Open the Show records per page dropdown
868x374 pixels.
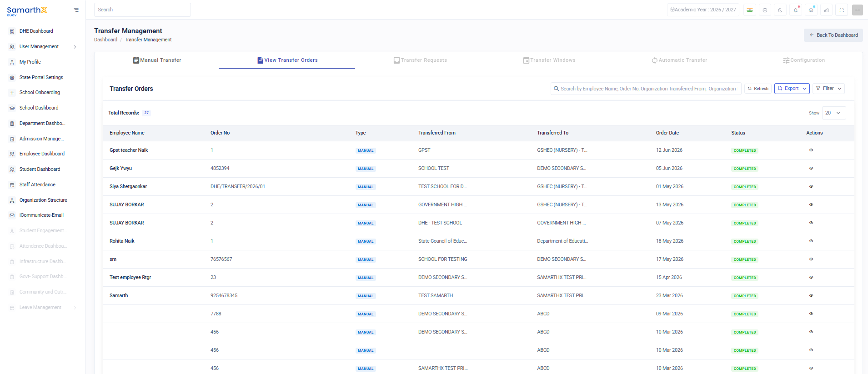click(834, 113)
